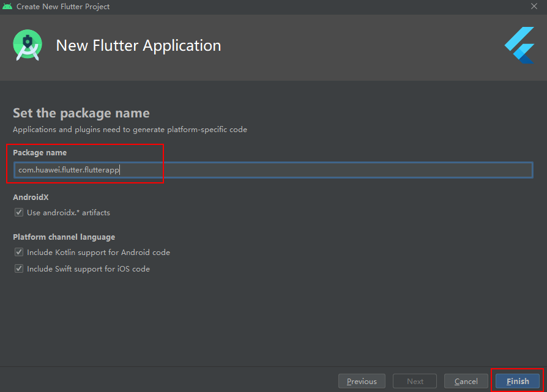Click the droid icon preceding 'Create New Flutter Project'
The image size is (547, 392).
[7, 7]
